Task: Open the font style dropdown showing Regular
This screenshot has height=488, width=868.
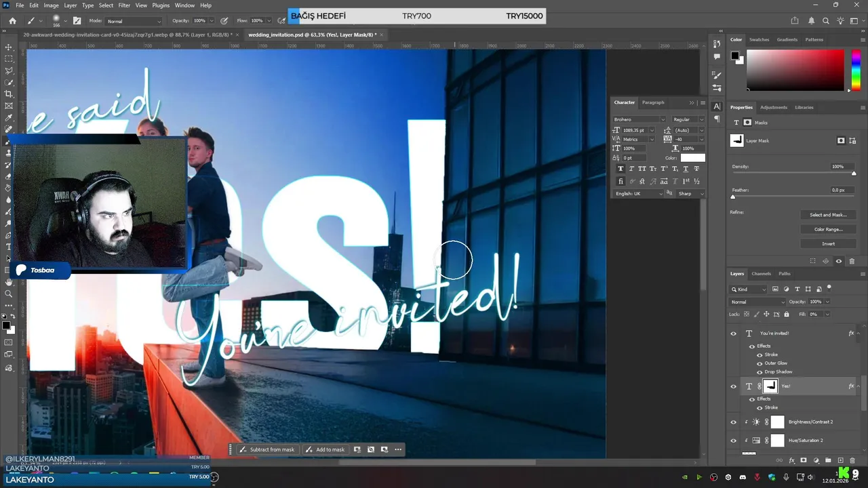Action: coord(688,119)
